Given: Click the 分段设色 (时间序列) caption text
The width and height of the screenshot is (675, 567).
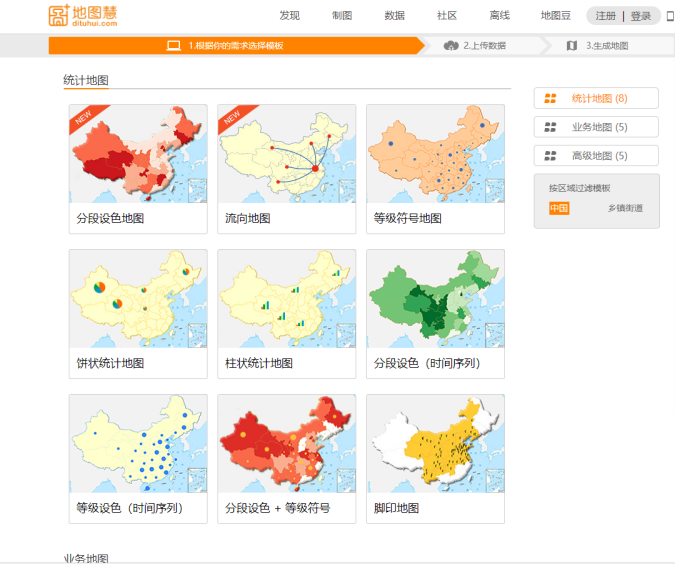Looking at the screenshot, I should pyautogui.click(x=427, y=363).
